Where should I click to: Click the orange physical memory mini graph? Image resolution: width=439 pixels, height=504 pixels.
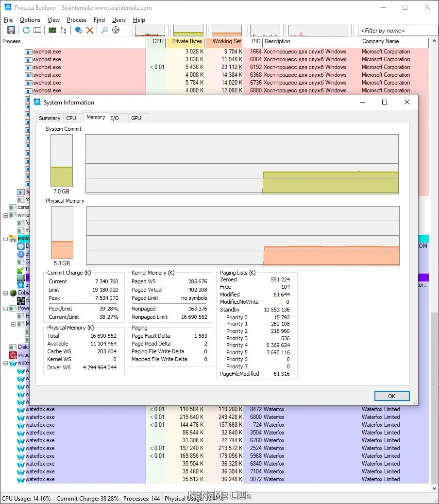226,31
